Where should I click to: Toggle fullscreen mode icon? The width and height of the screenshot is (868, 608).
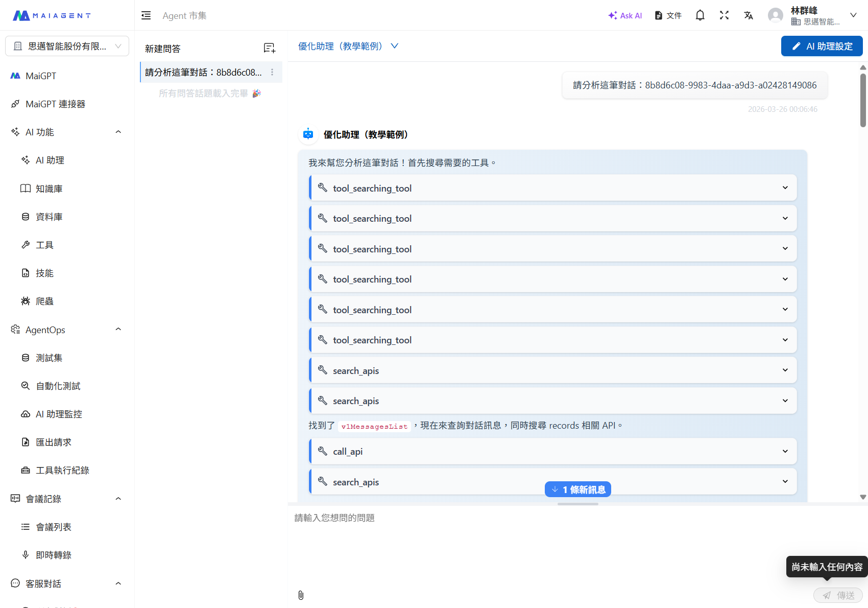(724, 15)
